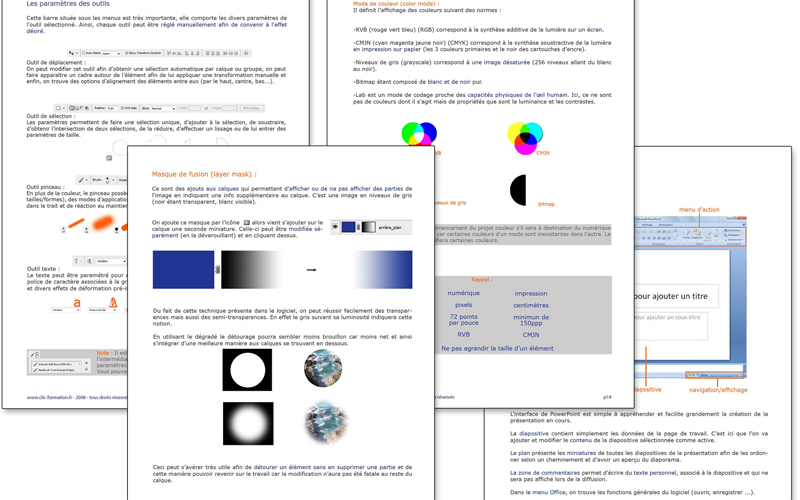Select the Text tool T icon
The width and height of the screenshot is (800, 500).
coord(77,261)
